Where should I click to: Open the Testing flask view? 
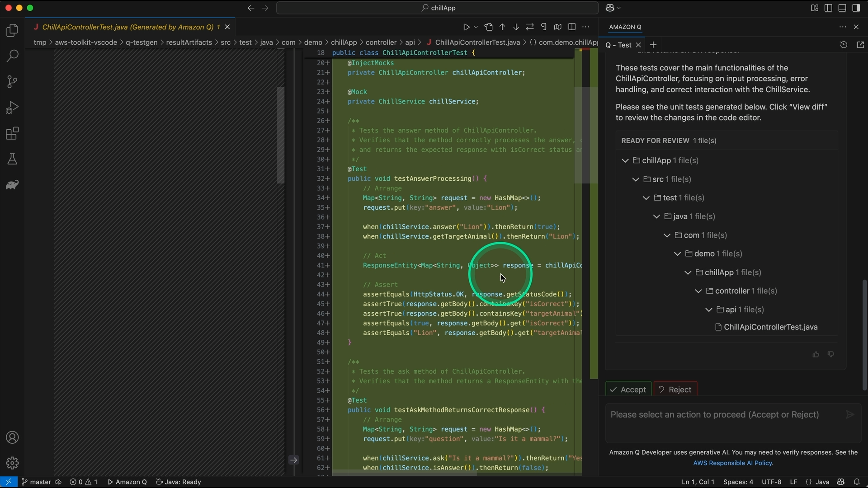(x=12, y=159)
